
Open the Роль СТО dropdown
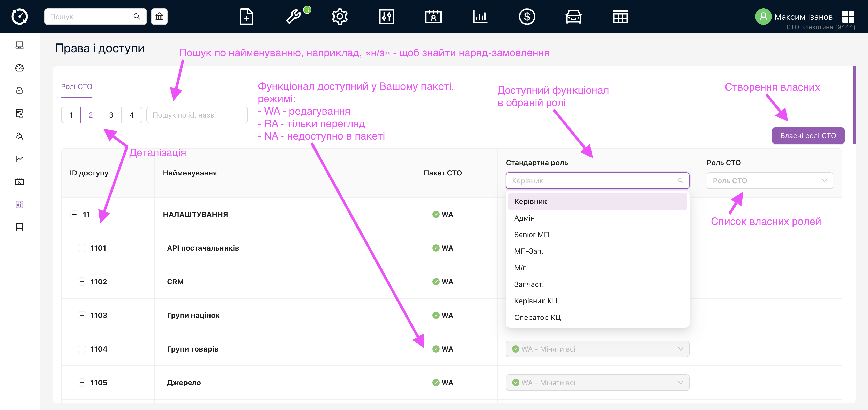coord(769,181)
